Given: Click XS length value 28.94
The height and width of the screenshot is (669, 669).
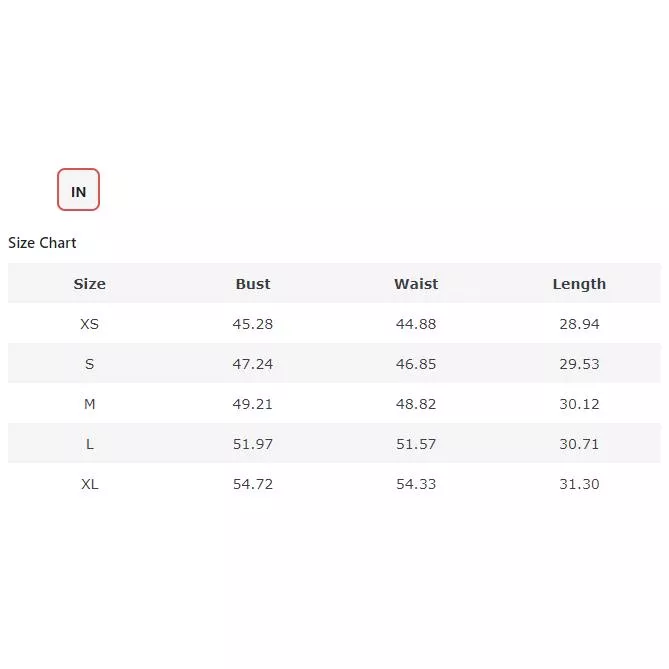Looking at the screenshot, I should tap(579, 324).
